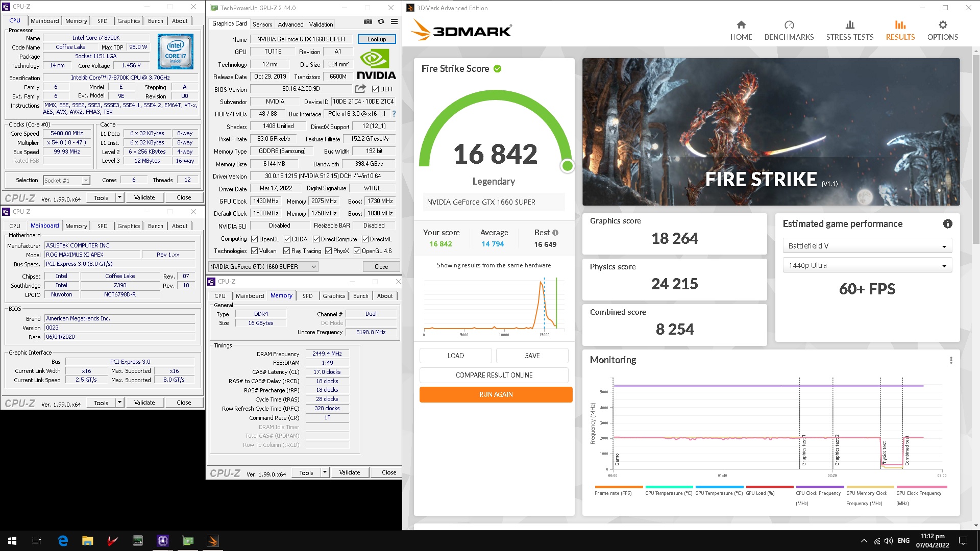The height and width of the screenshot is (551, 980).
Task: Open 3DMark Options gear icon
Action: point(943,24)
